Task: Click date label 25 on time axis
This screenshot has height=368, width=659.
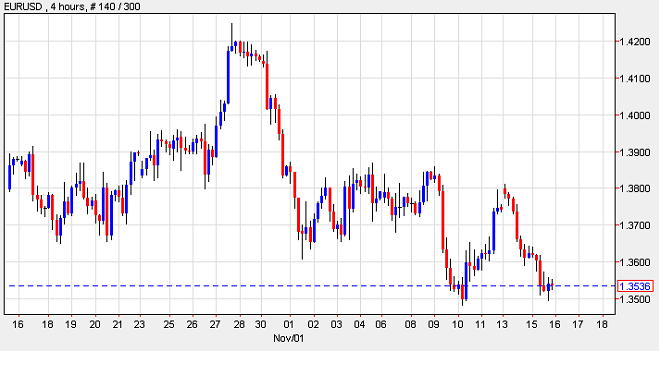Action: (169, 324)
